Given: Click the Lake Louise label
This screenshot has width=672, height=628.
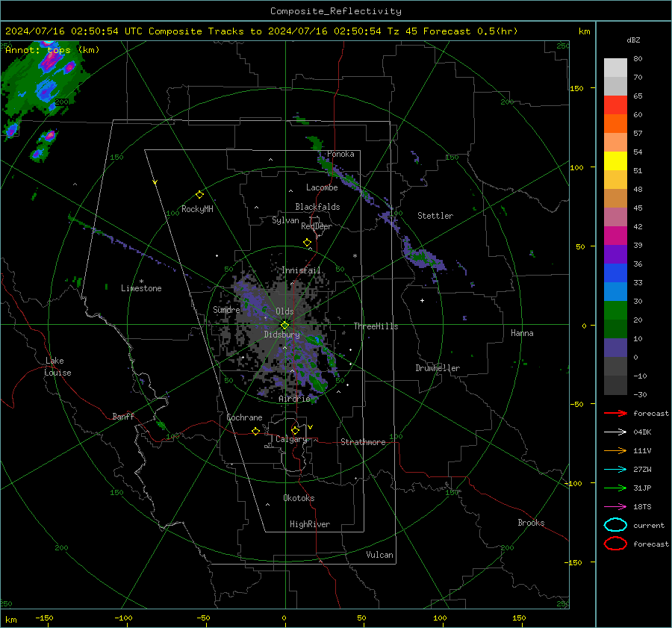Looking at the screenshot, I should pos(57,367).
